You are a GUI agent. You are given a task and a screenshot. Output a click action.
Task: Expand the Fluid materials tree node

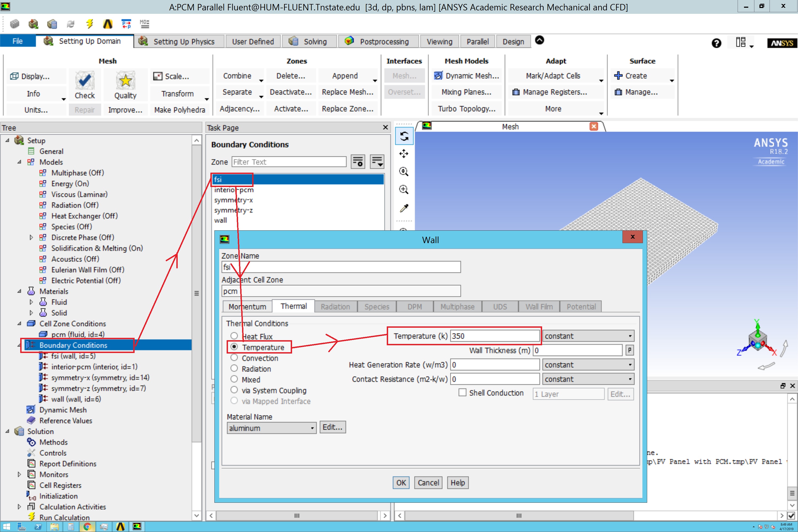31,302
